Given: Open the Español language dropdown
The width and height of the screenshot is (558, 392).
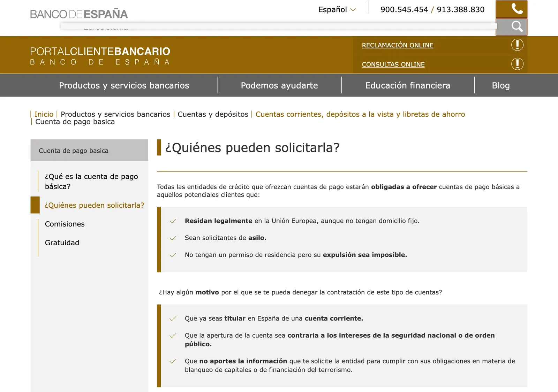Looking at the screenshot, I should (x=337, y=9).
